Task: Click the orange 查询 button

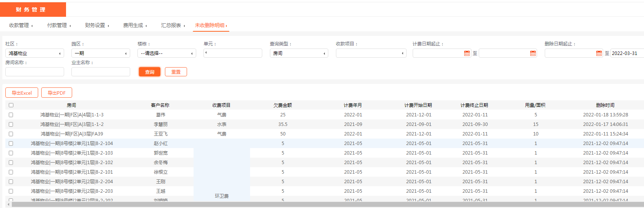Action: 150,72
